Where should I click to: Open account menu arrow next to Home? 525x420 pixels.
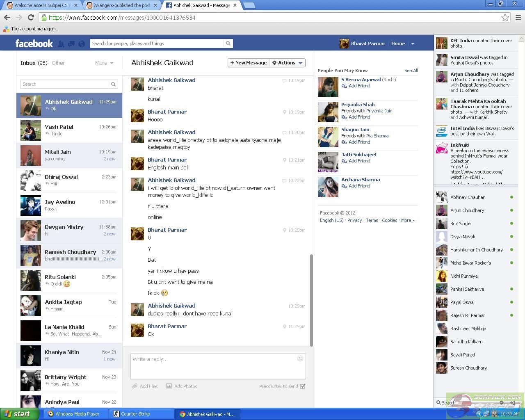pos(413,43)
